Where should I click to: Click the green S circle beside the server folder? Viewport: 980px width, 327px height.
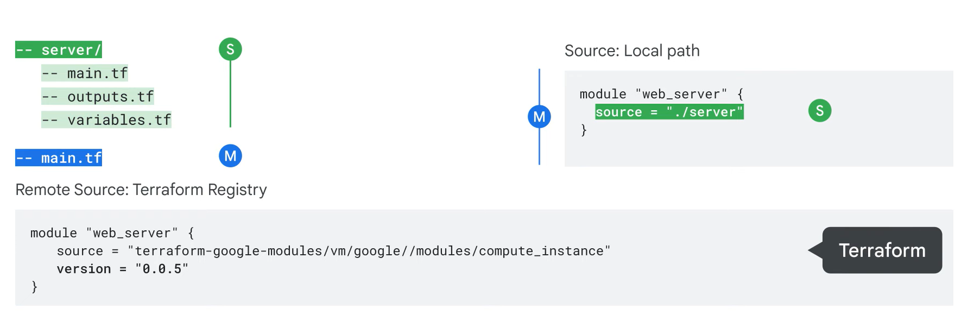(230, 49)
